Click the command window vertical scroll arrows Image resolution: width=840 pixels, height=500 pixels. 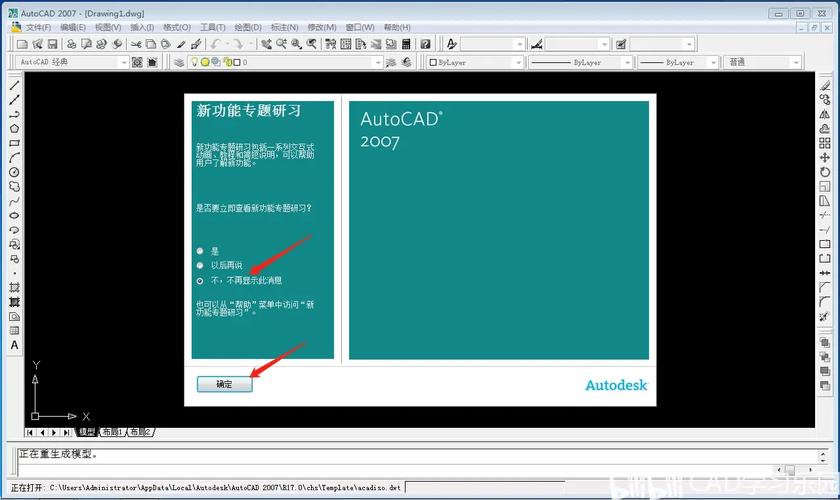point(824,457)
